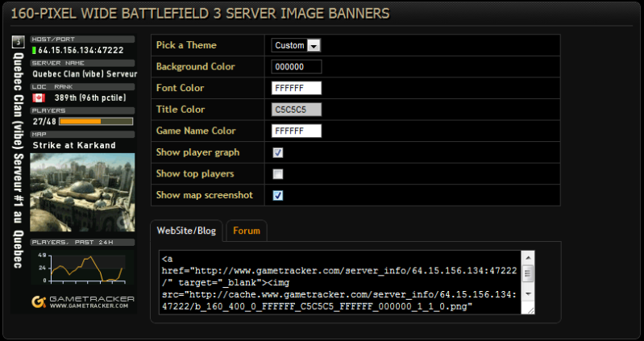This screenshot has width=644, height=341.
Task: Click the players past 24h graph
Action: tap(82, 268)
